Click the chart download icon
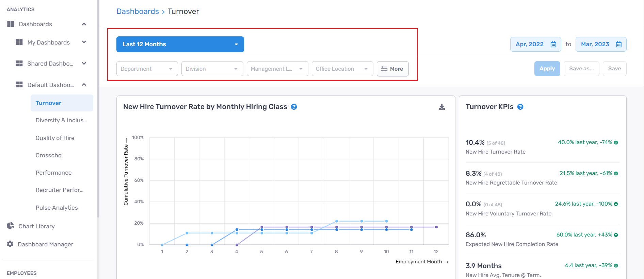The width and height of the screenshot is (644, 279). pos(441,107)
